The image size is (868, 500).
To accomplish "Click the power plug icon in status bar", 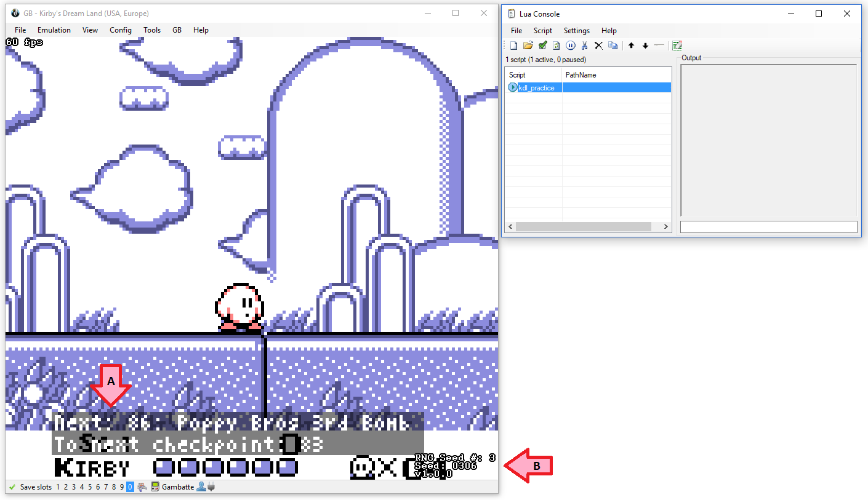I will coord(211,487).
